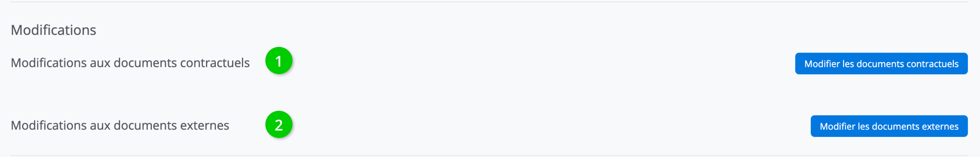Image resolution: width=980 pixels, height=157 pixels.
Task: Click the digit inside the second green circle
Action: (279, 125)
